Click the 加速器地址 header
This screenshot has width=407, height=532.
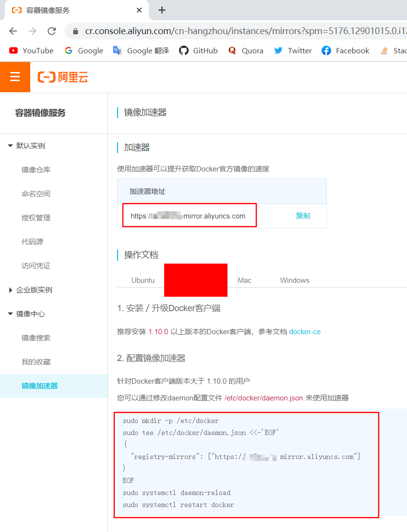click(147, 192)
